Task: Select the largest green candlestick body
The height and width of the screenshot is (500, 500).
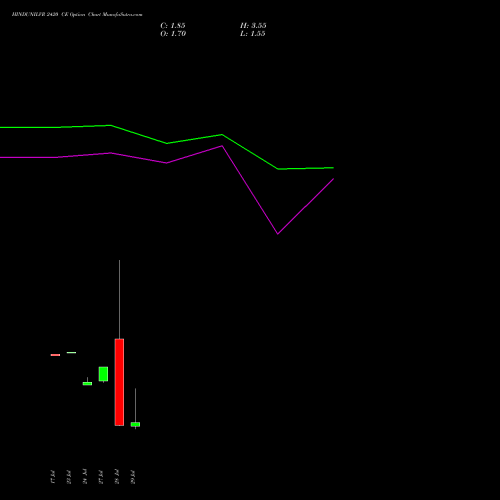Action: [x=103, y=374]
